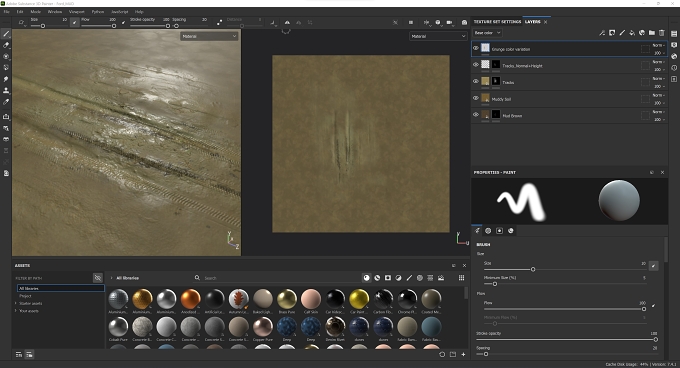Open the Edit menu
The width and height of the screenshot is (680, 368).
point(20,12)
